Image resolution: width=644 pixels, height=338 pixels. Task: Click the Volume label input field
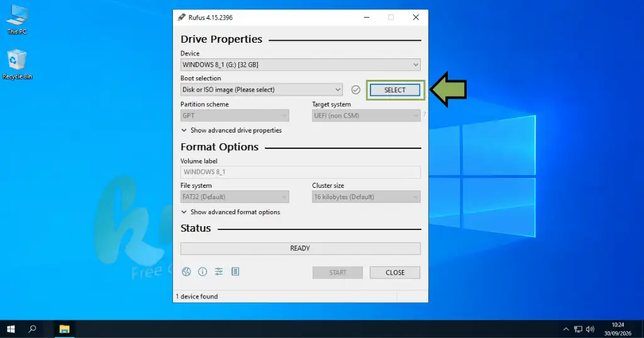coord(301,172)
